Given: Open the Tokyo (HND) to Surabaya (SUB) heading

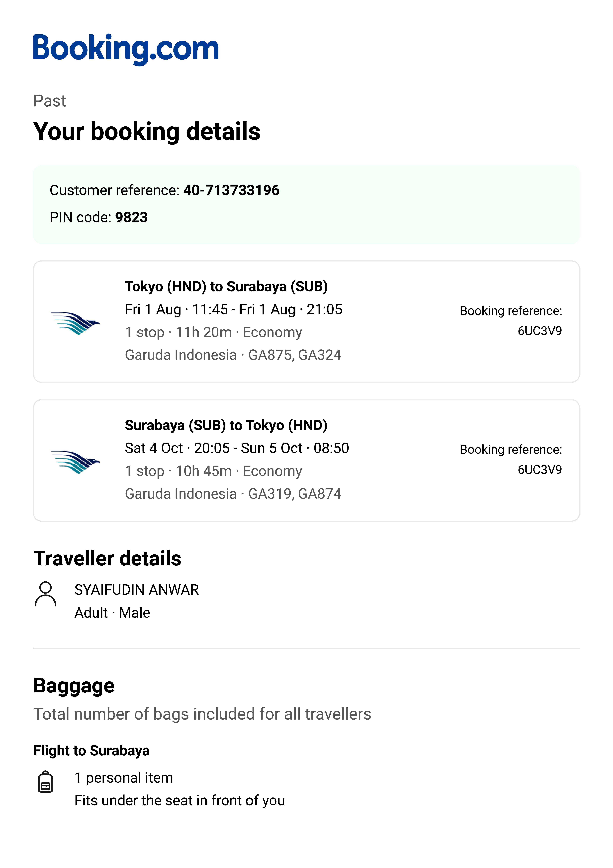Looking at the screenshot, I should point(226,287).
